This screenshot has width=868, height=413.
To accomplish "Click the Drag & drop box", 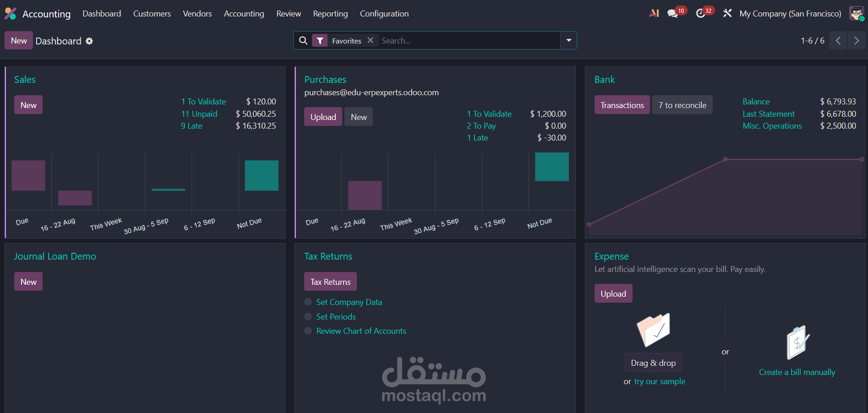I will (653, 363).
